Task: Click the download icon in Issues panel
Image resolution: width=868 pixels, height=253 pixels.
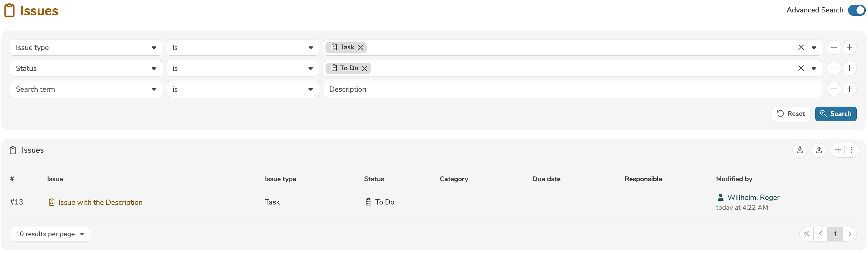Action: [800, 150]
